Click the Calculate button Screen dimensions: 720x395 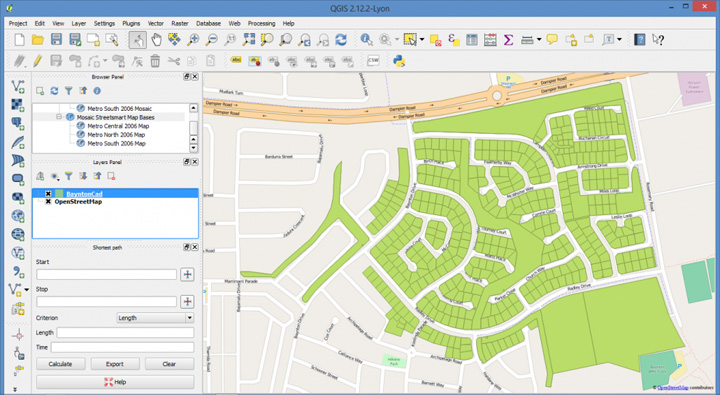click(x=61, y=364)
